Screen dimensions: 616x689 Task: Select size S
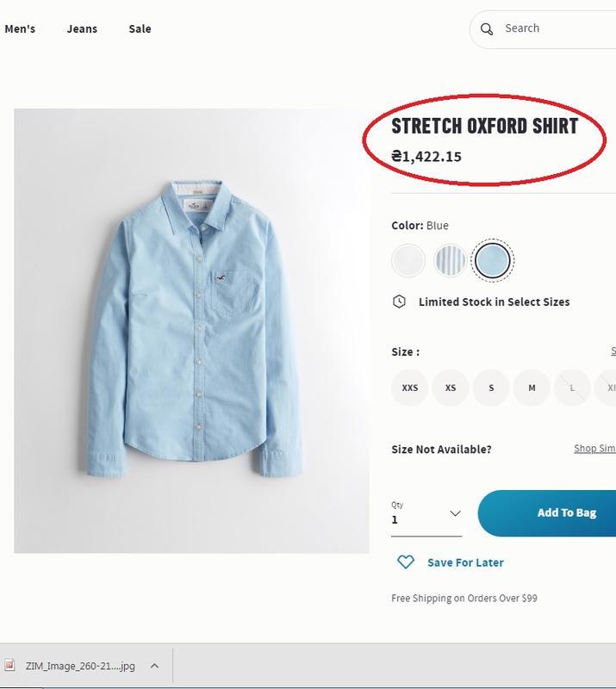[491, 388]
